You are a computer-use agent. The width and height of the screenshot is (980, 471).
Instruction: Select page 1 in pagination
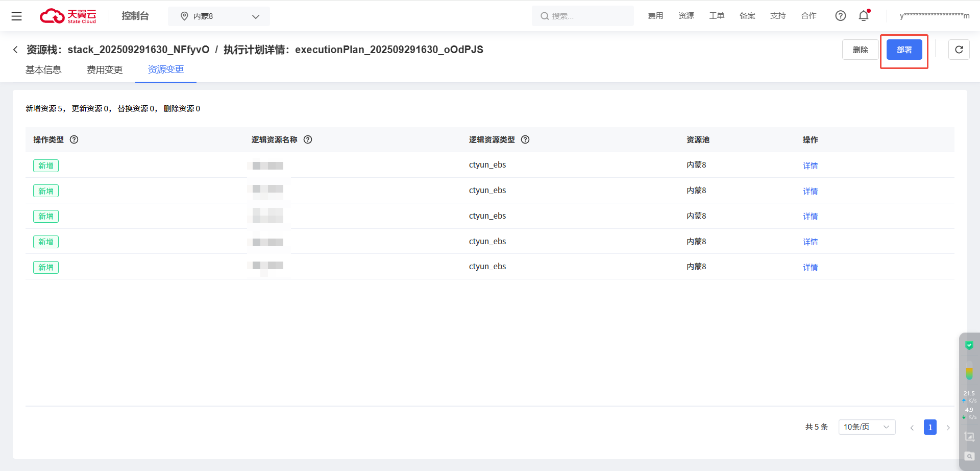(930, 427)
